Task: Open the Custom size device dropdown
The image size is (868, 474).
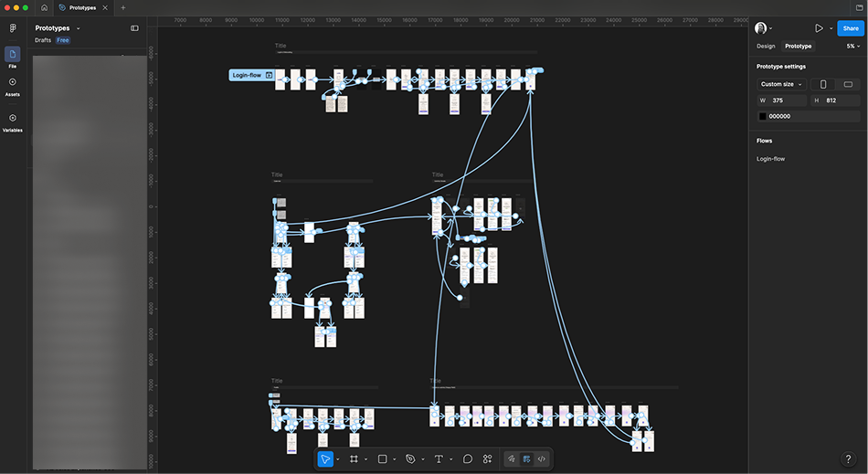Action: 781,84
